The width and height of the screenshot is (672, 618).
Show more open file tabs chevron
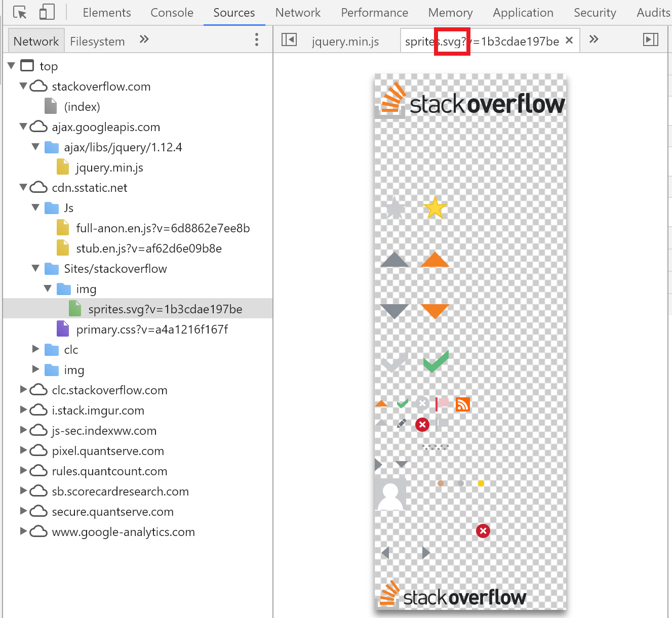click(594, 39)
